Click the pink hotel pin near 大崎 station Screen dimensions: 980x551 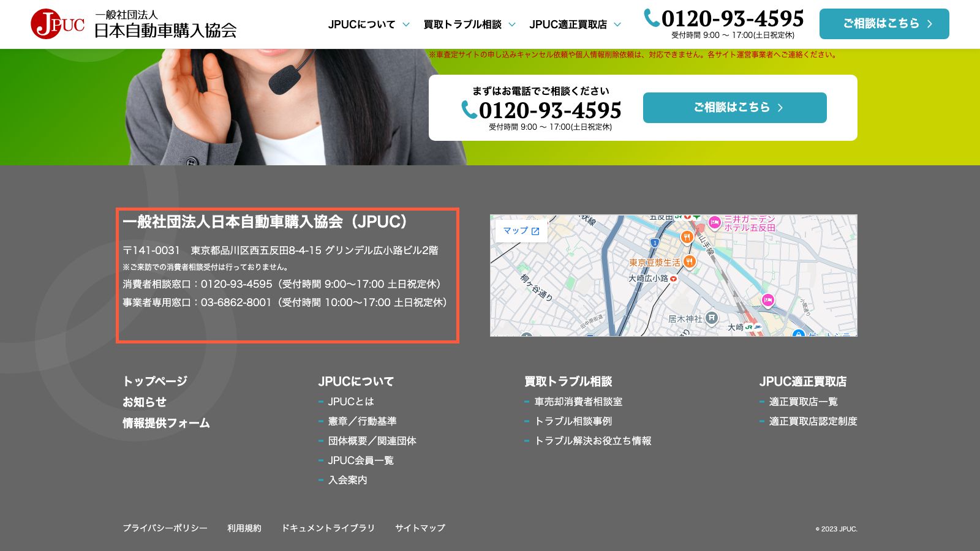(x=767, y=300)
